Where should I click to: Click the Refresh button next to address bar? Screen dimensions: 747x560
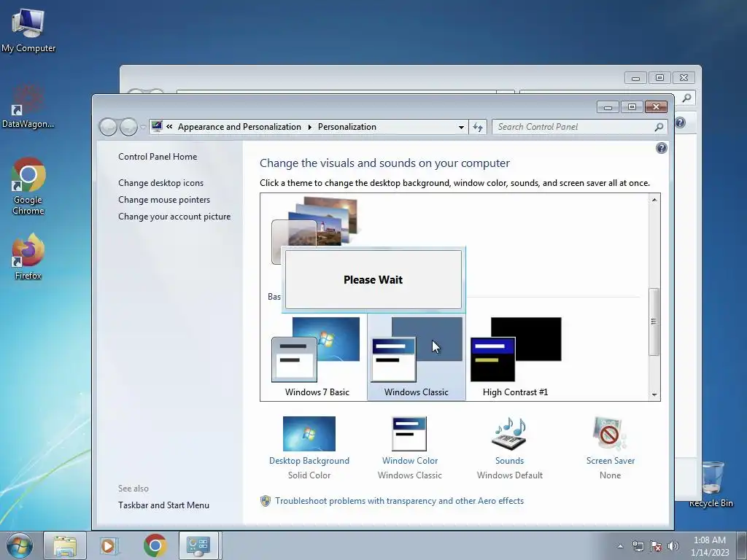coord(478,127)
